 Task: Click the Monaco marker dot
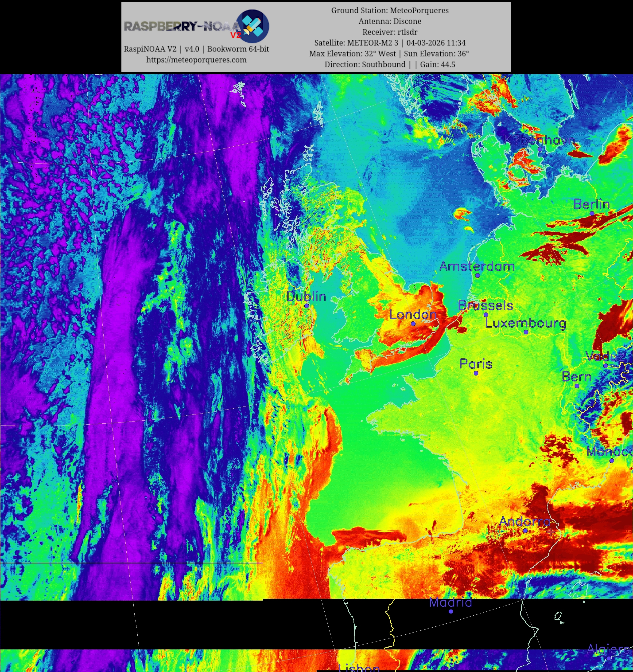[x=612, y=460]
